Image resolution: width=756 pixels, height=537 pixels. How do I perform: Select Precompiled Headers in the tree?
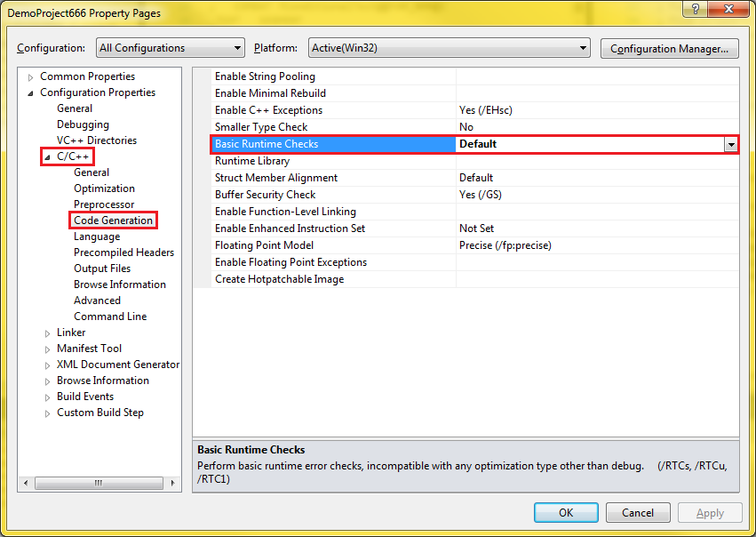[123, 252]
